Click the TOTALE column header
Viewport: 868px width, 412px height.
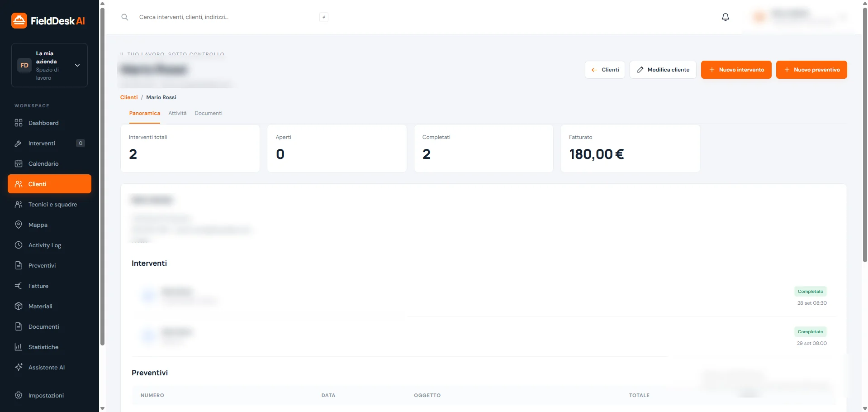639,395
